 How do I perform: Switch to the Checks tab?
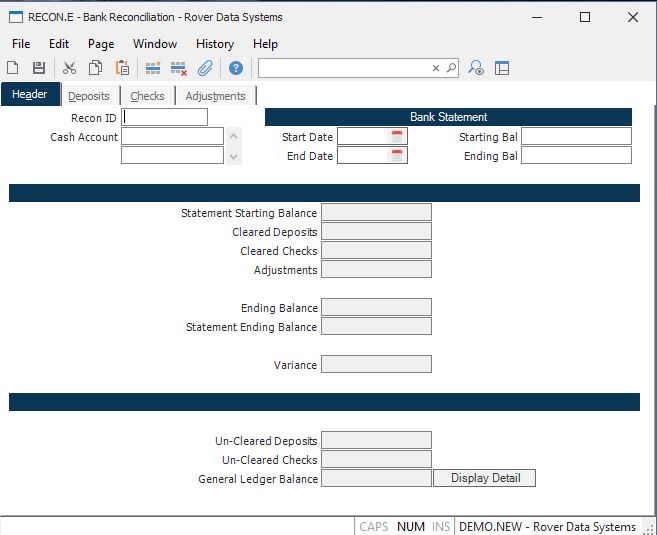coord(147,96)
